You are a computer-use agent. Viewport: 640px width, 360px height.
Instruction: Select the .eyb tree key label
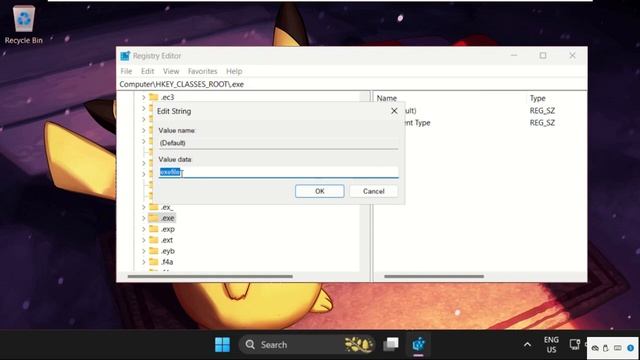[x=168, y=251]
